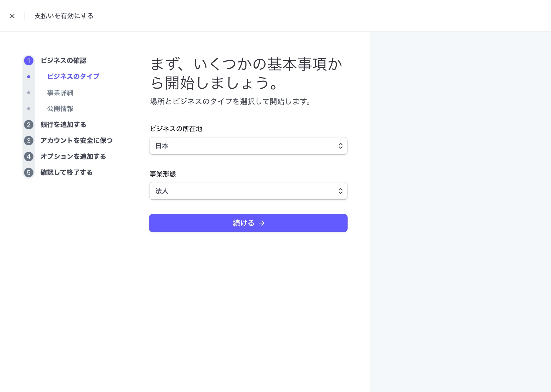This screenshot has height=392, width=551.
Task: Click the bullet dot beside 事業詳細
Action: pos(29,93)
